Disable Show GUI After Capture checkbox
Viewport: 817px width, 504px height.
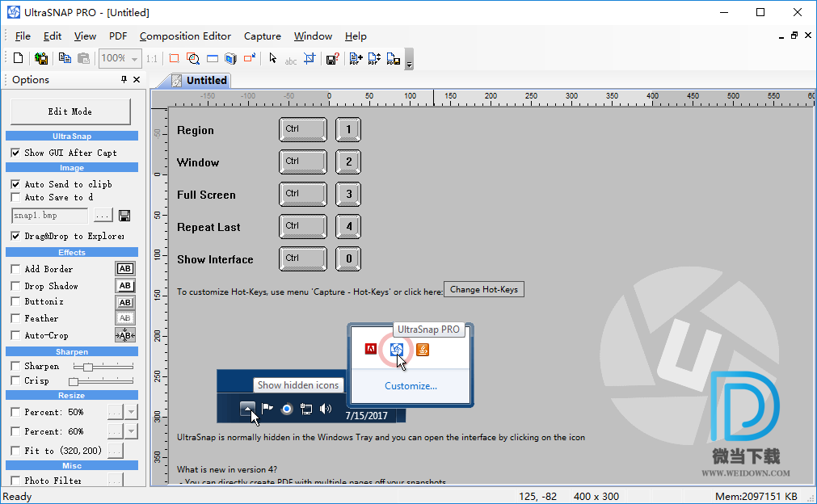coord(15,153)
